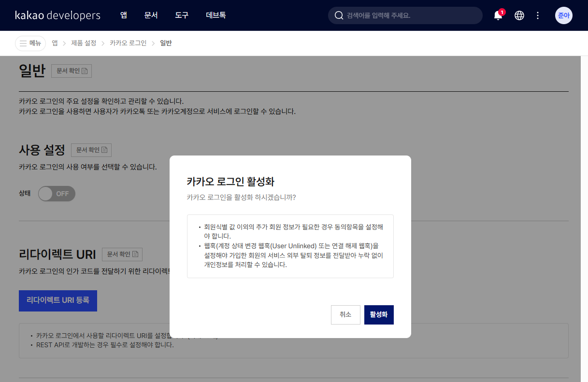Toggle the 상태 OFF switch

[x=57, y=194]
